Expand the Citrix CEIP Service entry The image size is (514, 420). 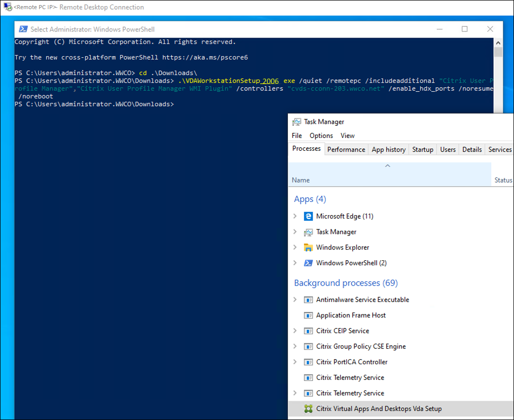tap(295, 331)
